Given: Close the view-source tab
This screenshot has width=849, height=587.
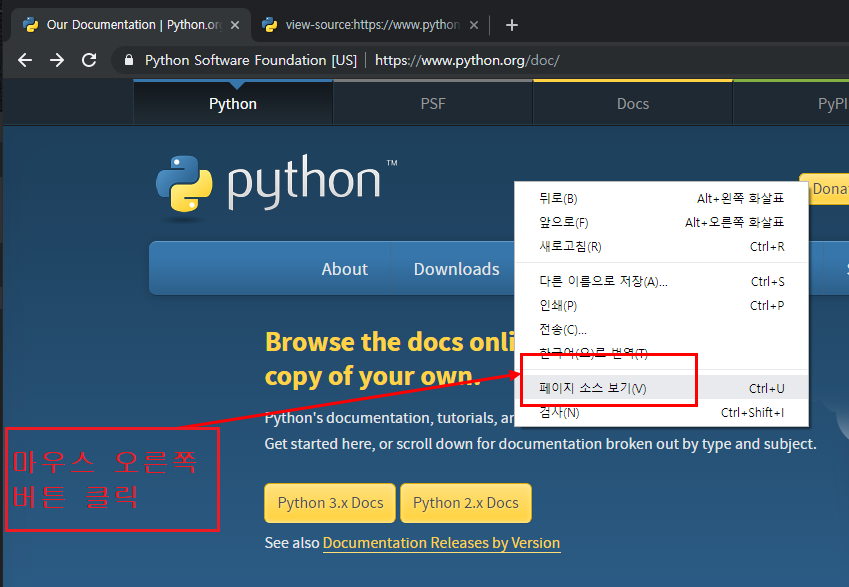Looking at the screenshot, I should coord(474,25).
